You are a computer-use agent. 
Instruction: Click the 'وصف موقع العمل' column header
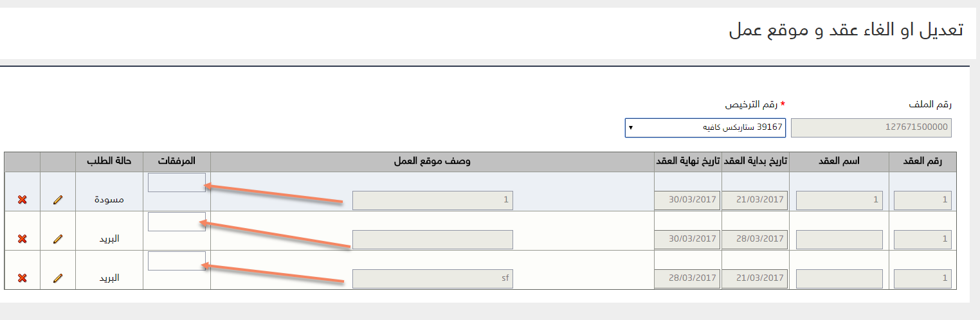click(x=432, y=162)
